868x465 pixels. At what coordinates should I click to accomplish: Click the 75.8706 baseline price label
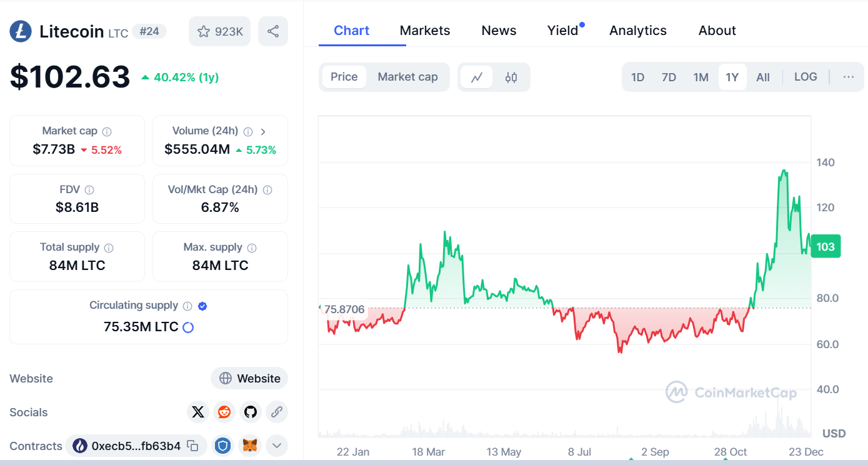click(x=344, y=309)
